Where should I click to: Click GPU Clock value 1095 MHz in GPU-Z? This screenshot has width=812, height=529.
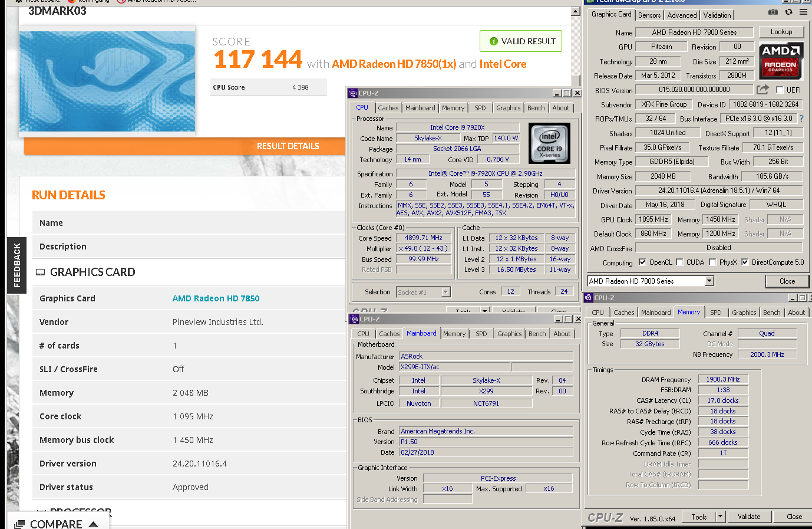(x=653, y=219)
